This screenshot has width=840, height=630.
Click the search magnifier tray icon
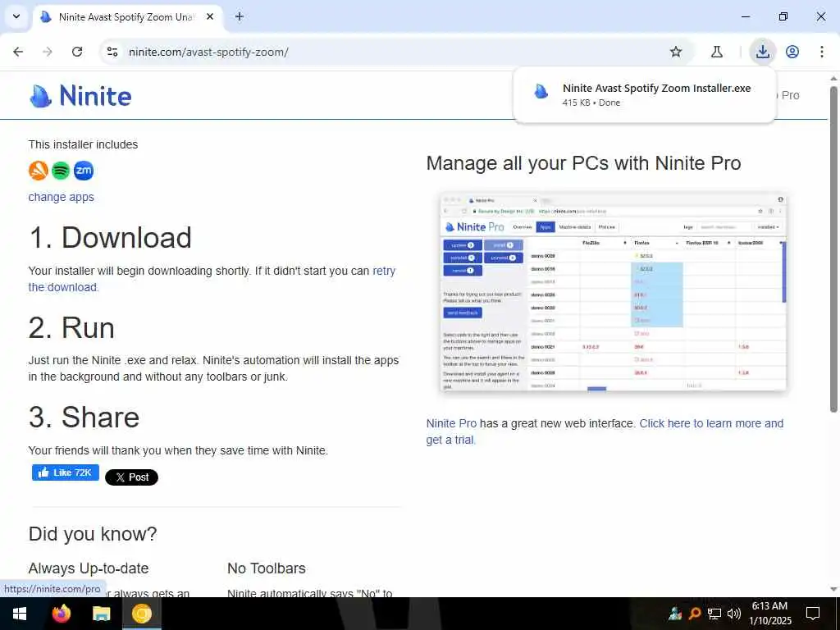point(695,614)
